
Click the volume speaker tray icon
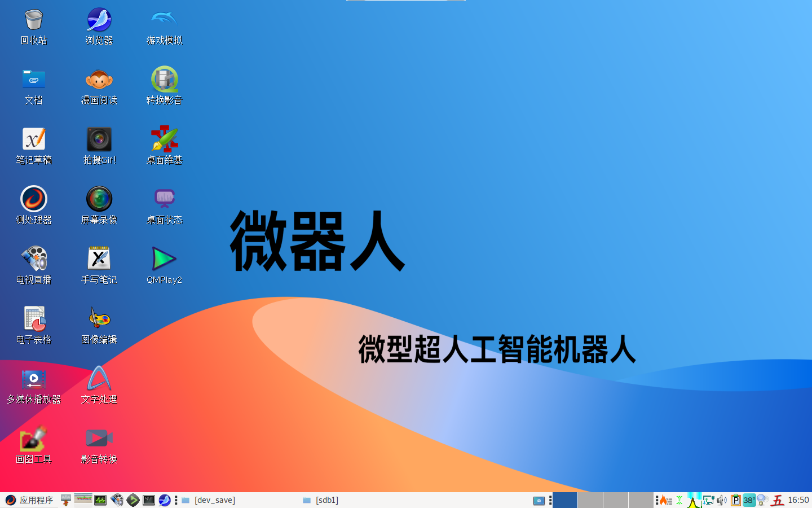click(722, 500)
